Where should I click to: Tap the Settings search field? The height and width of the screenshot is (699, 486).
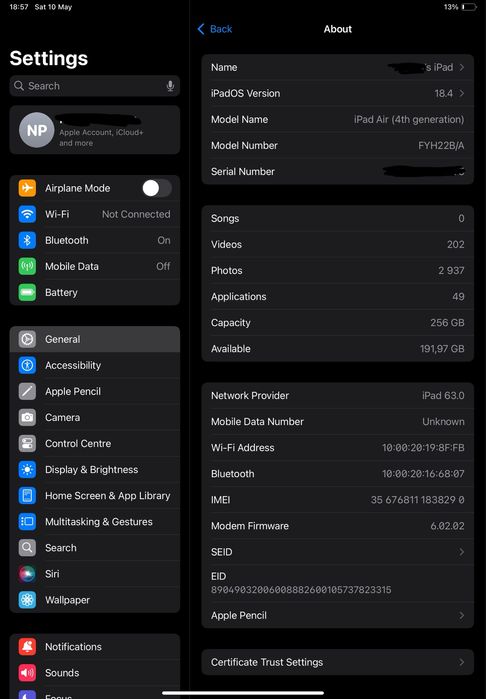pyautogui.click(x=95, y=86)
